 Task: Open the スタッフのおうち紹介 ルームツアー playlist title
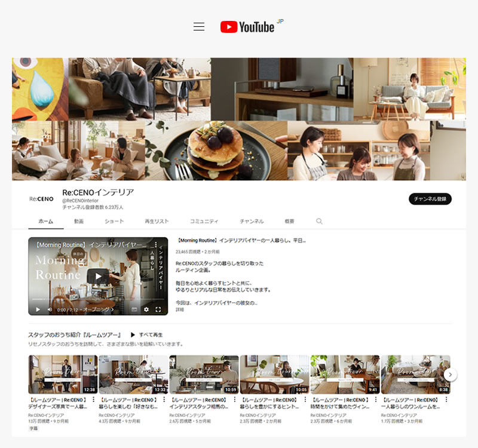pyautogui.click(x=75, y=335)
